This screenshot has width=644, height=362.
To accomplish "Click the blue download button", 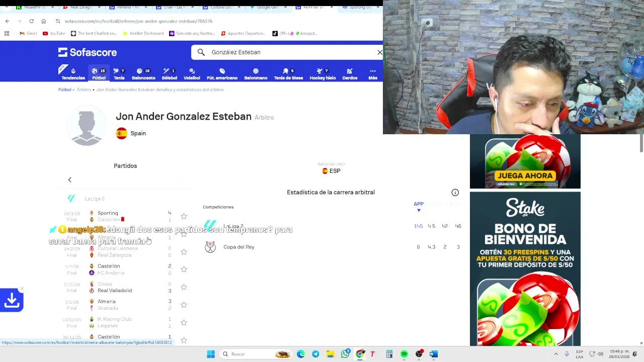I will tap(12, 300).
